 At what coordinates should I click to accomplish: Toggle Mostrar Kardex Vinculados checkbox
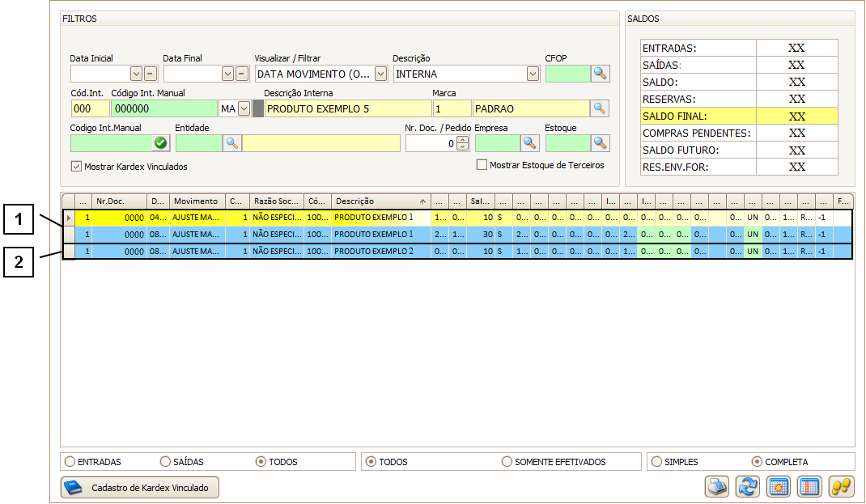[x=77, y=167]
